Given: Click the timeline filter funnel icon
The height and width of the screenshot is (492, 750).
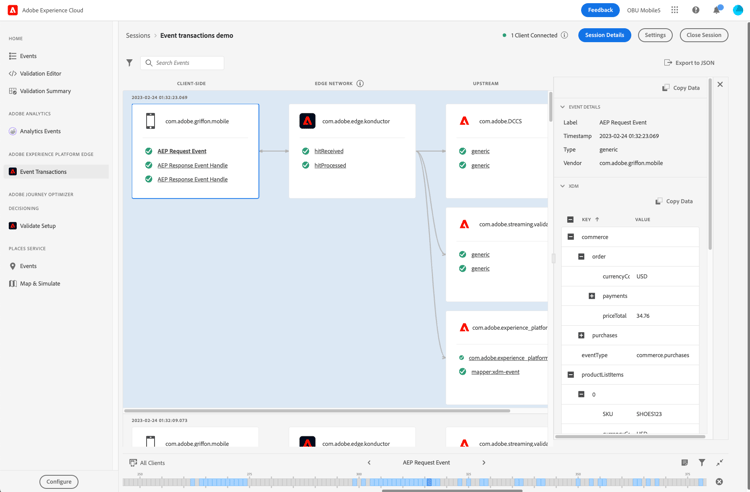Looking at the screenshot, I should coord(702,462).
